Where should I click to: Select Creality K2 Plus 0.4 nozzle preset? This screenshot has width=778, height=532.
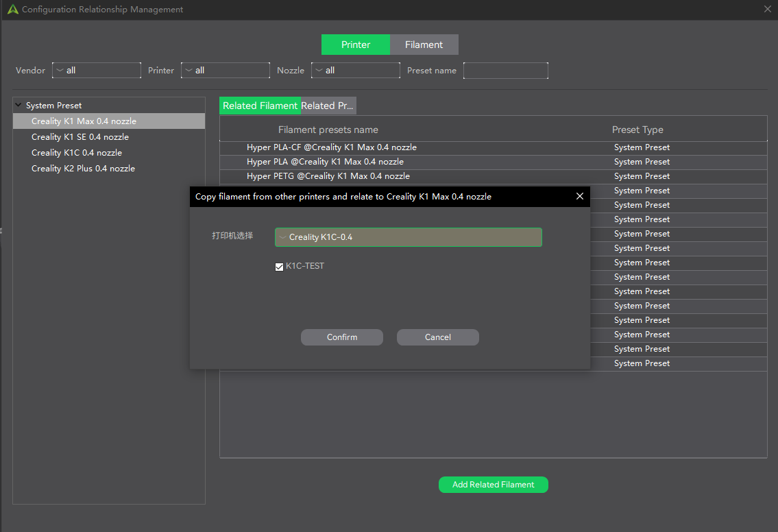[109, 169]
